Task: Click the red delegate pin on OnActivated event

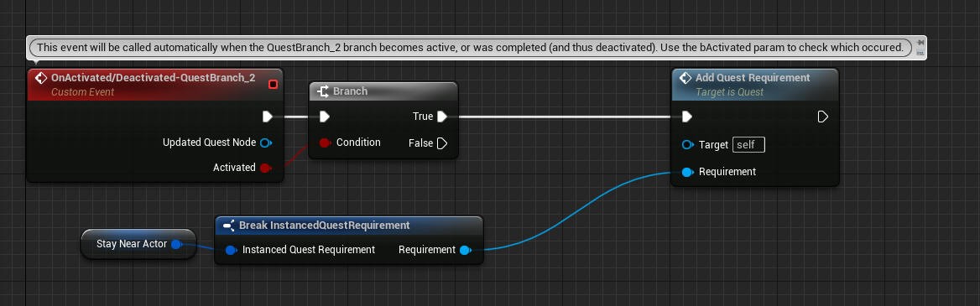Action: tap(274, 85)
